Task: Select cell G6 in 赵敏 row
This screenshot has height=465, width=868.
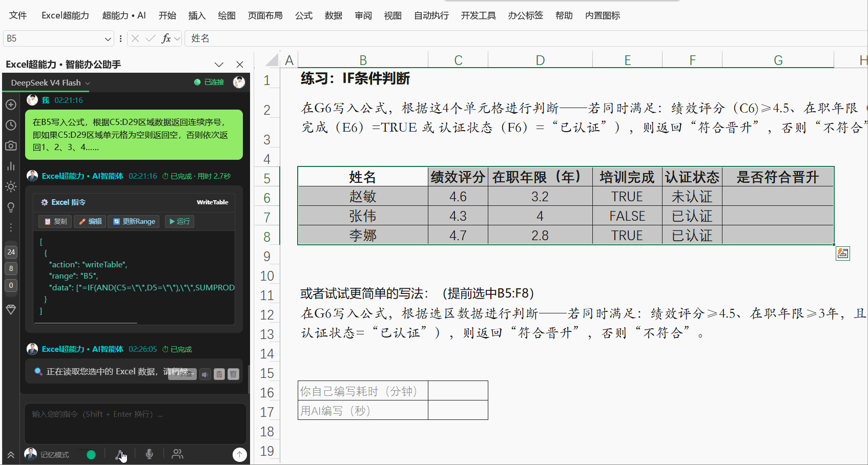Action: [x=778, y=197]
